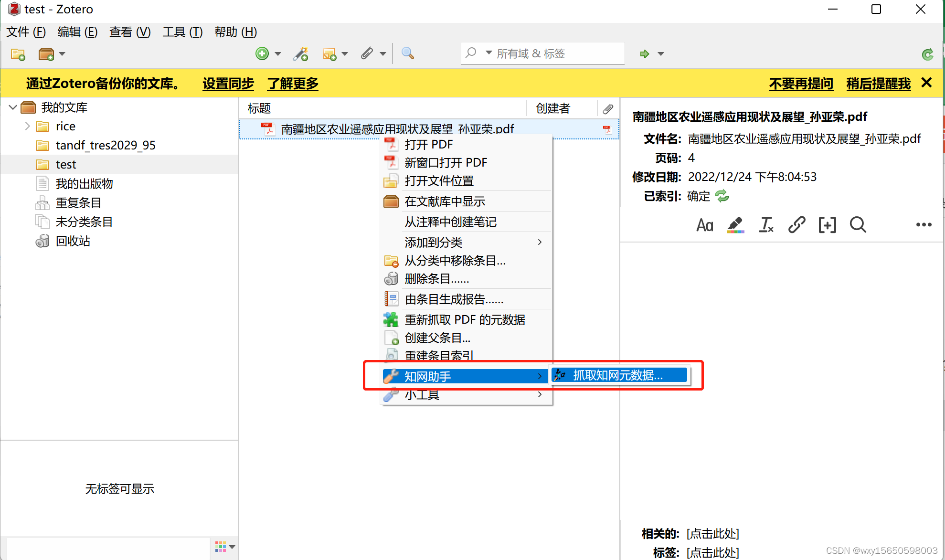Click 抓取知网元数据… submenu item
Screen dimensions: 945x560
619,375
